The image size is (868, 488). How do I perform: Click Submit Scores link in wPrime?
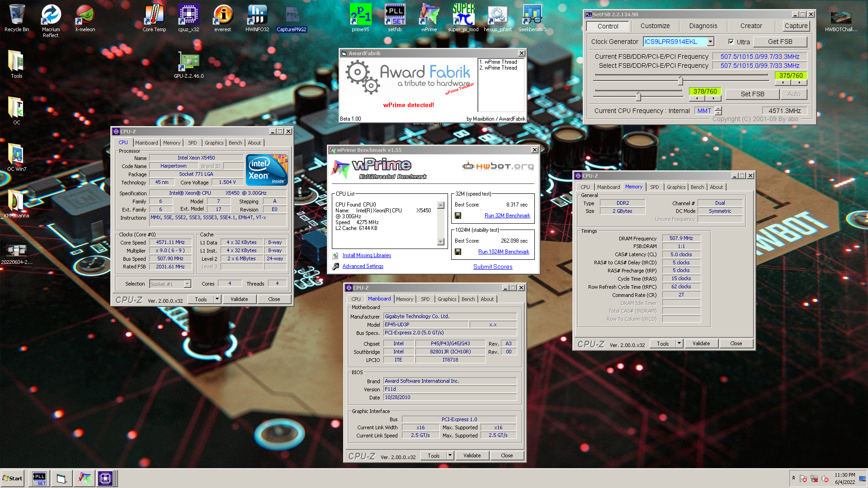[x=493, y=267]
